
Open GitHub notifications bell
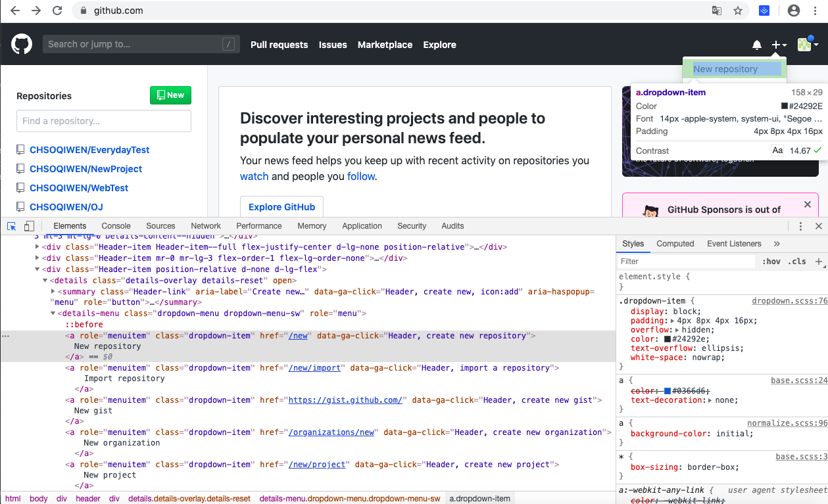[757, 45]
